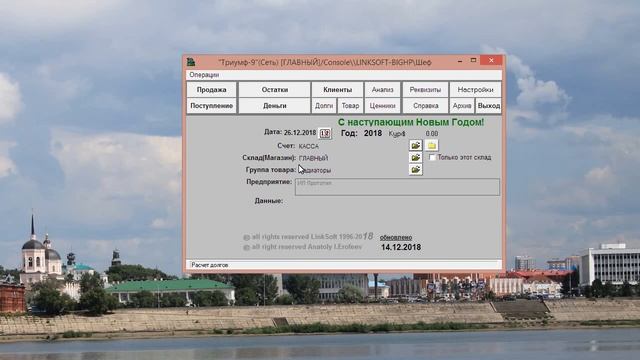
Task: Click the Предприятие text field
Action: click(397, 187)
